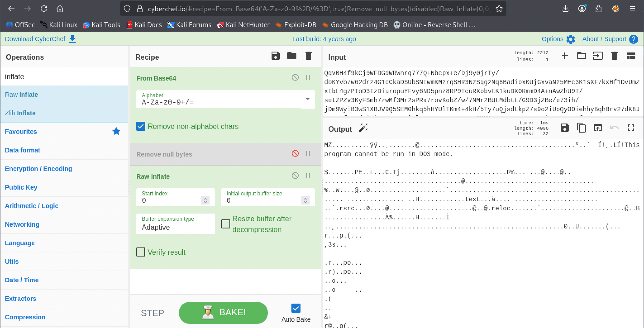
Task: Disable the From Base64 operation
Action: pos(295,77)
